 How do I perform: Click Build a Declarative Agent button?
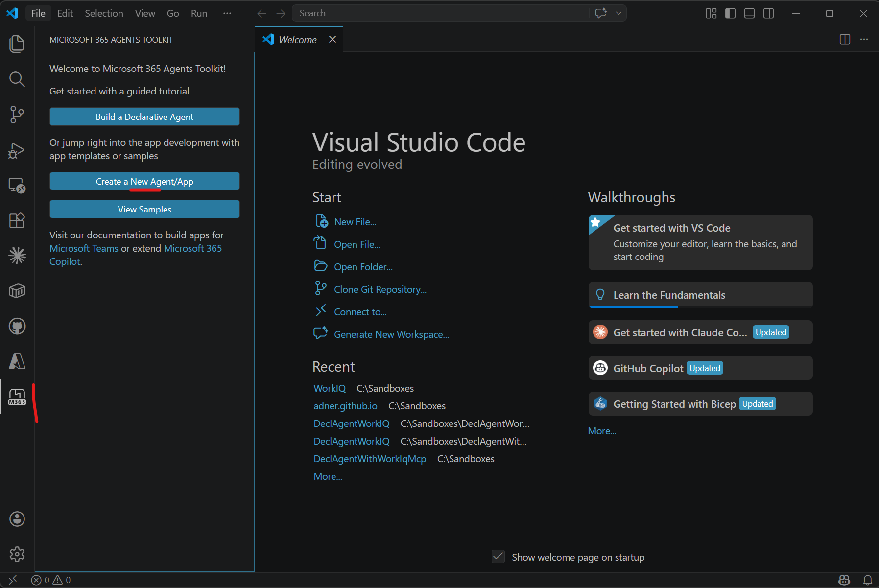pos(144,117)
